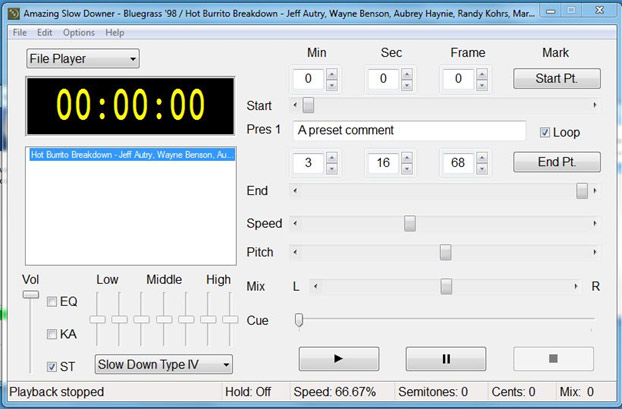Start playback with the Play button

coord(339,359)
